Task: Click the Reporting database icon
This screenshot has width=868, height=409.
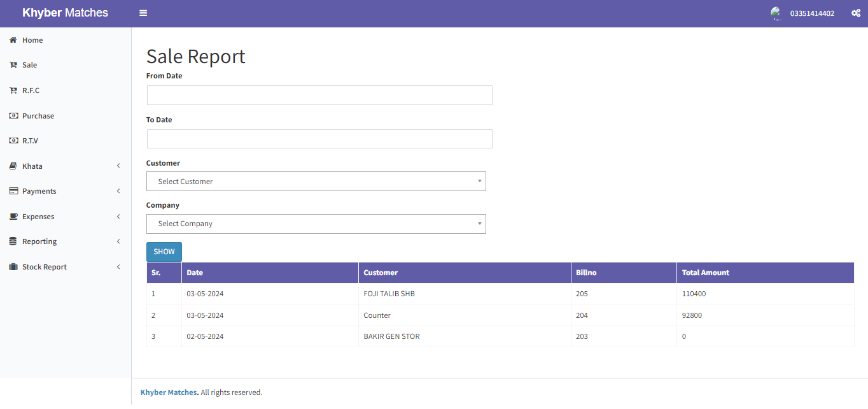Action: 13,241
